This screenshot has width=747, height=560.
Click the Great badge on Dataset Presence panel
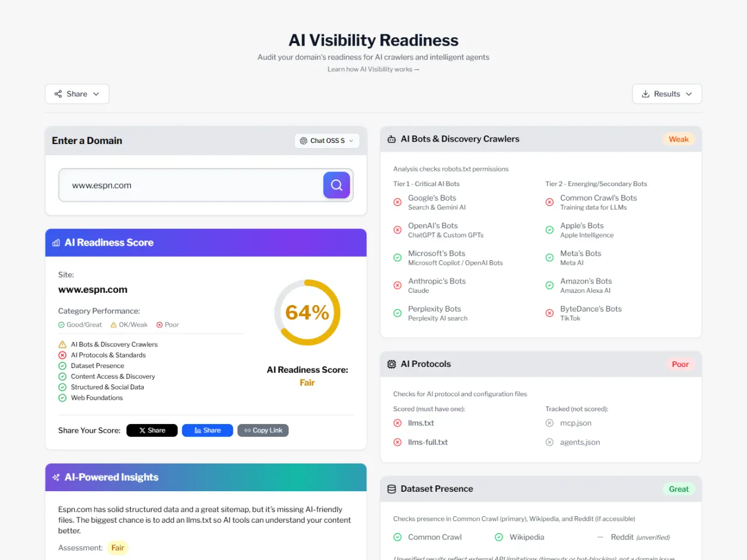click(679, 489)
